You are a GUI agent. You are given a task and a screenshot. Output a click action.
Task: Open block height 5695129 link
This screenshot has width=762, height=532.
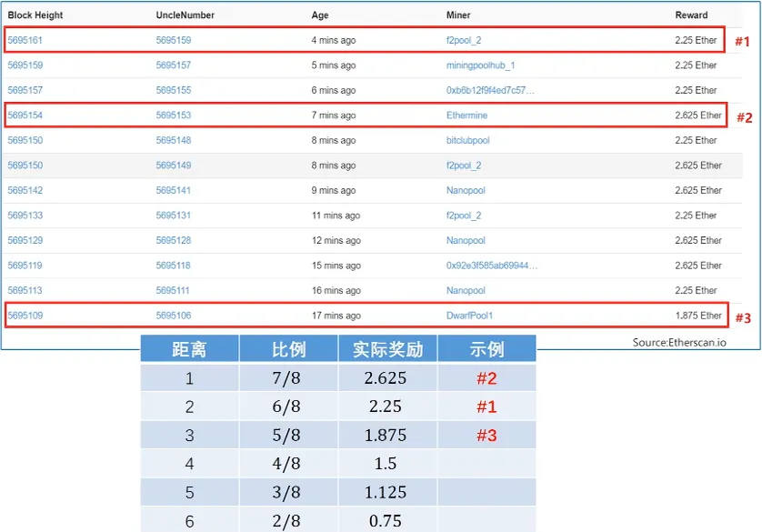pos(25,240)
